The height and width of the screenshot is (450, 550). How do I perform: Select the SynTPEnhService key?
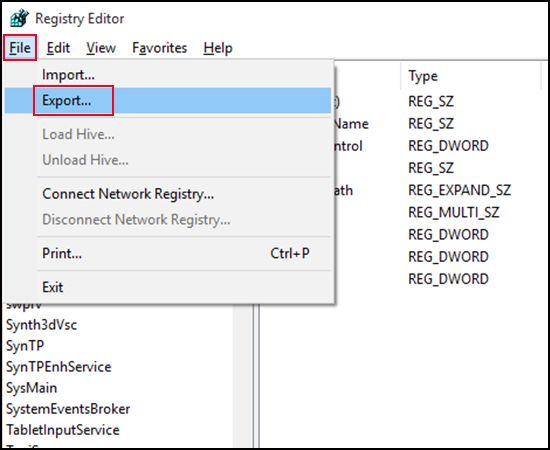coord(59,367)
